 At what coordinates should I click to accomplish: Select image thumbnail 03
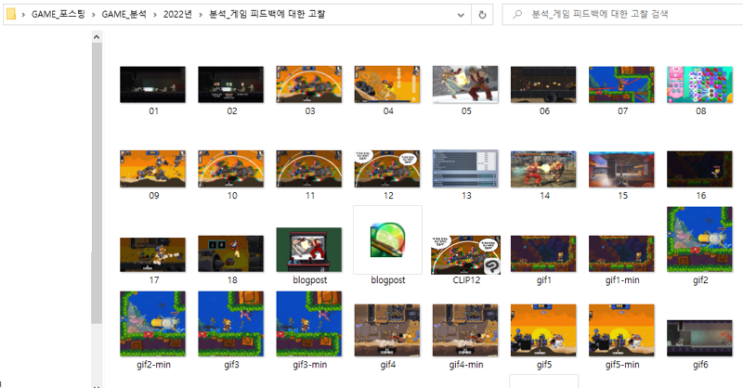309,84
